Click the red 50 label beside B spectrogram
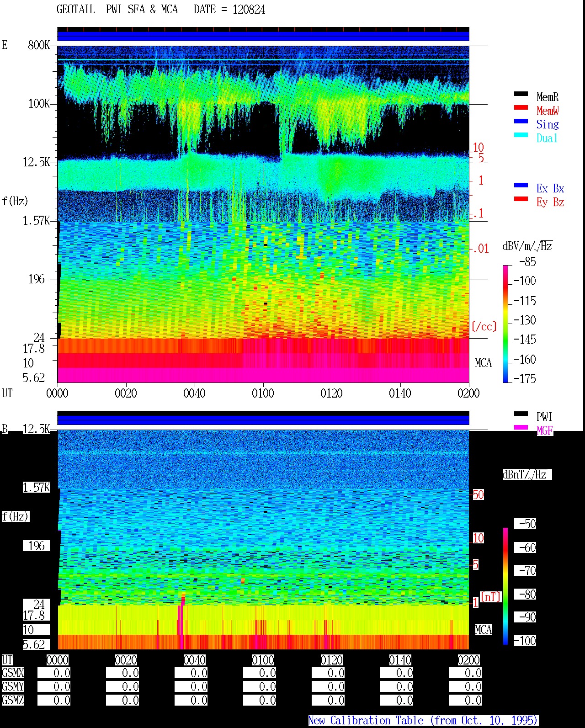 click(478, 494)
